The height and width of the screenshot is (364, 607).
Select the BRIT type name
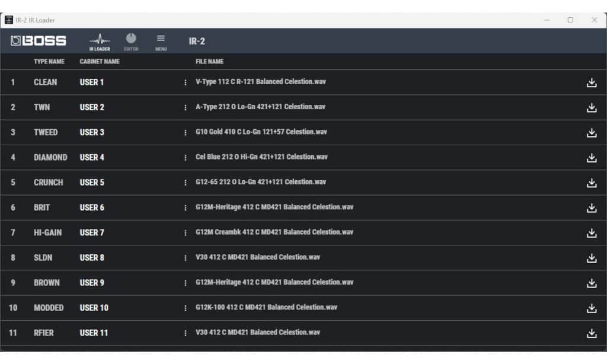point(42,207)
